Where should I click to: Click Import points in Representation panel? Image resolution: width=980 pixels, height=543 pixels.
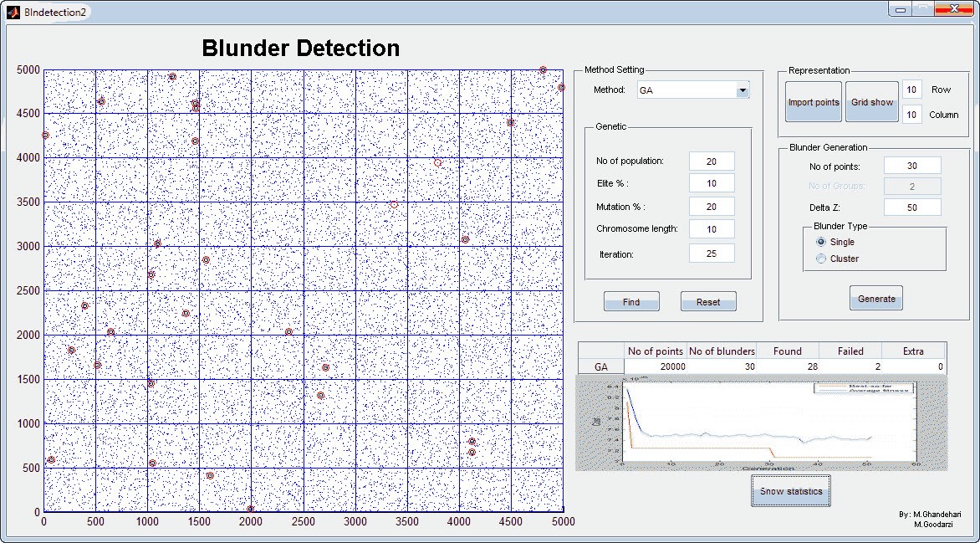[812, 101]
